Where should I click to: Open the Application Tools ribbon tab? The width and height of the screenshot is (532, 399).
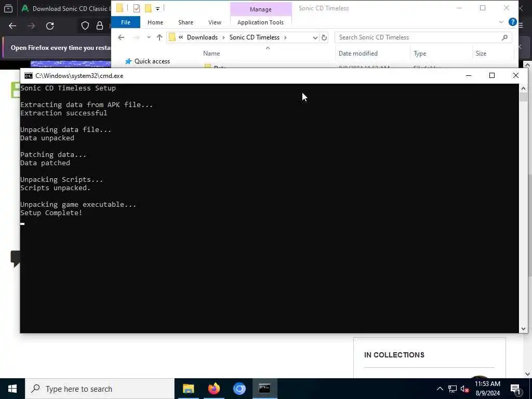tap(261, 22)
